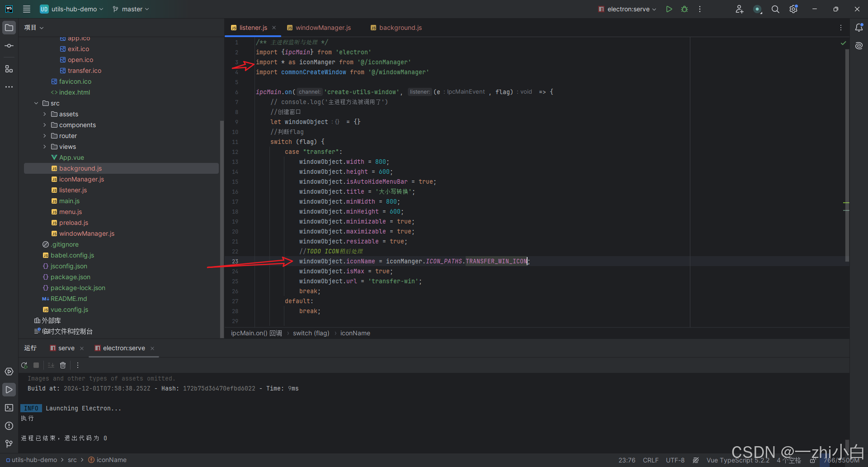This screenshot has height=467, width=868.
Task: Open index.html in the project tree
Action: pos(74,92)
